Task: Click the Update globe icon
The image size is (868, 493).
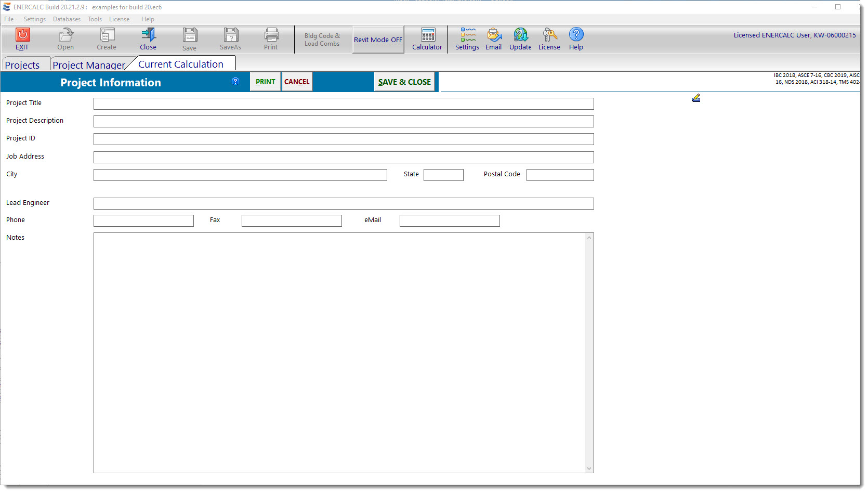Action: coord(520,35)
